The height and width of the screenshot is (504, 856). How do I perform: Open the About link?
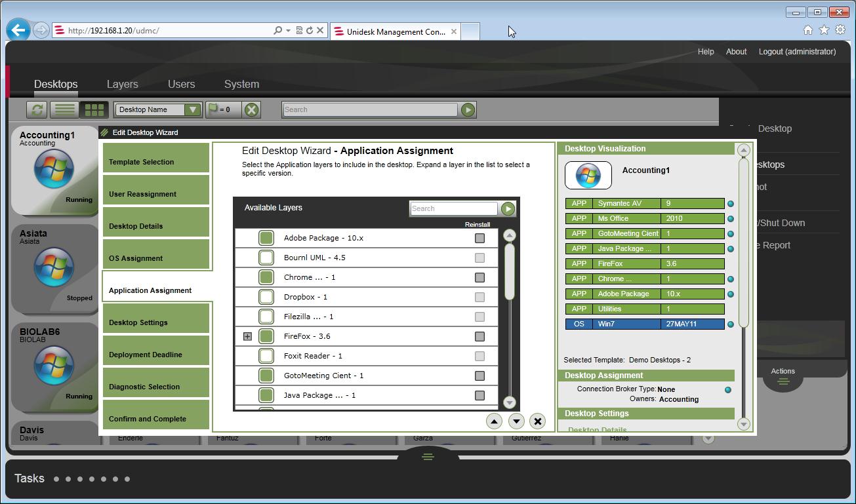coord(736,52)
